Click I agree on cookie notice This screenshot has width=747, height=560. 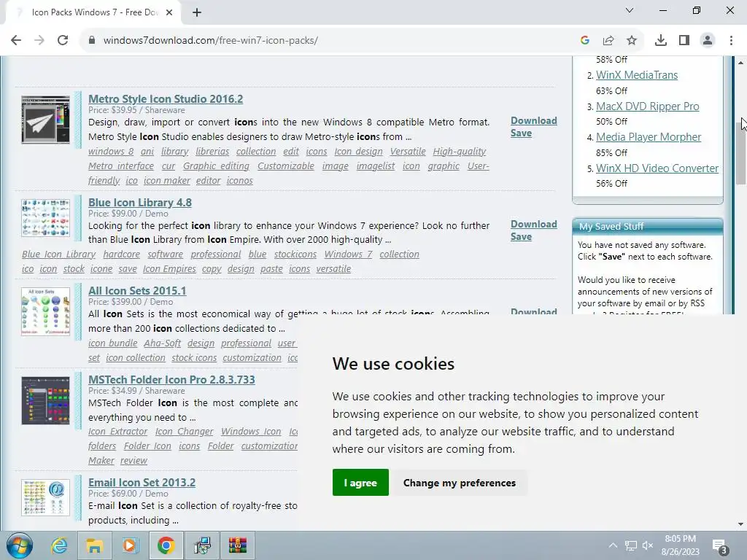(x=360, y=483)
